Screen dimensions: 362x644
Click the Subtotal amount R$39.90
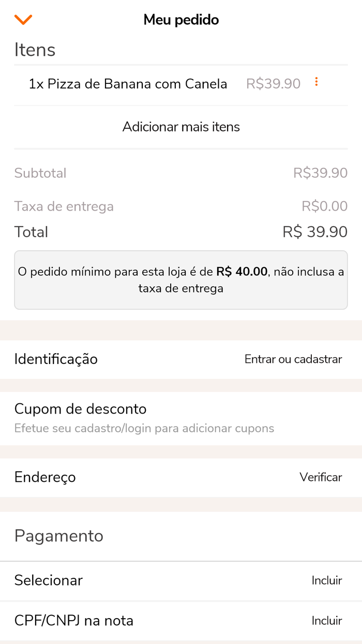(x=321, y=172)
